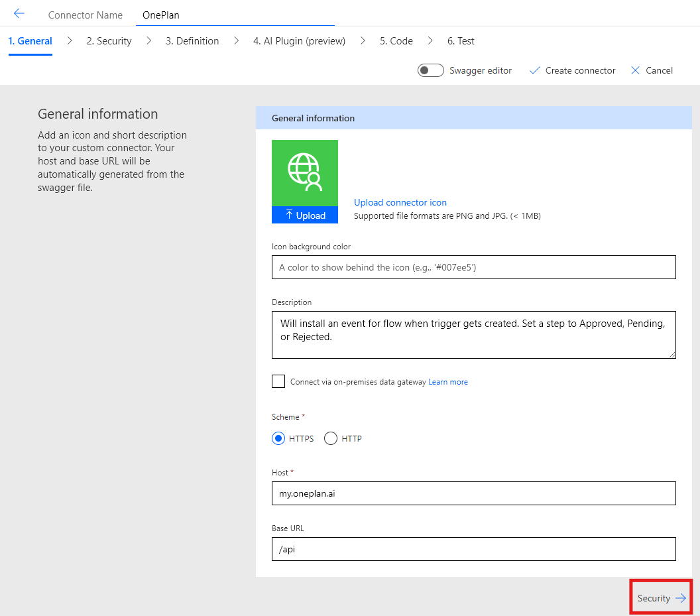
Task: Click the arrow icon inside the Security button
Action: (679, 597)
